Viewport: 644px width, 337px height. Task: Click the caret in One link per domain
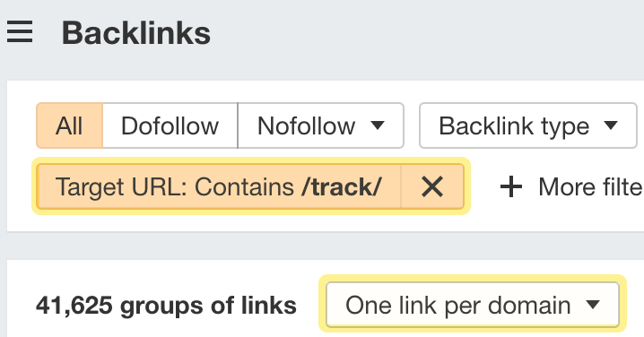pos(593,305)
